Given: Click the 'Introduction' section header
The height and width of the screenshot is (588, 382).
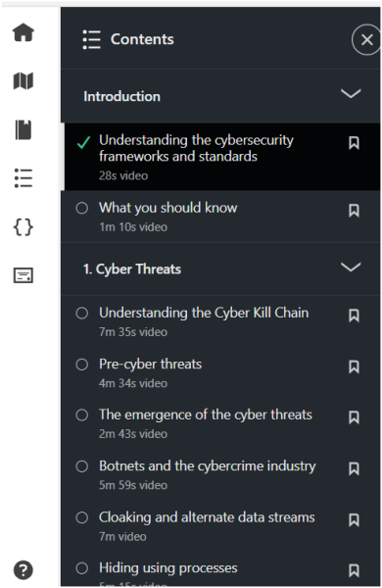Looking at the screenshot, I should pyautogui.click(x=220, y=96).
